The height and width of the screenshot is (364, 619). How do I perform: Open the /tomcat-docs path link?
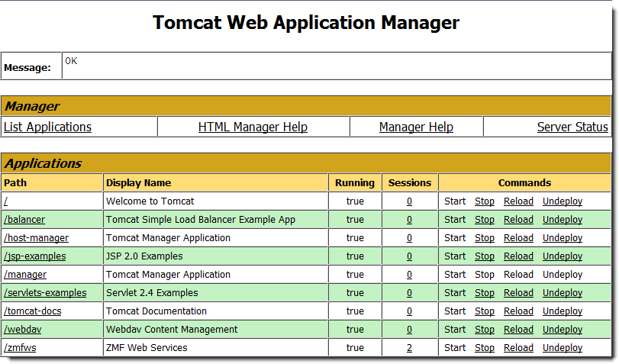tap(33, 311)
